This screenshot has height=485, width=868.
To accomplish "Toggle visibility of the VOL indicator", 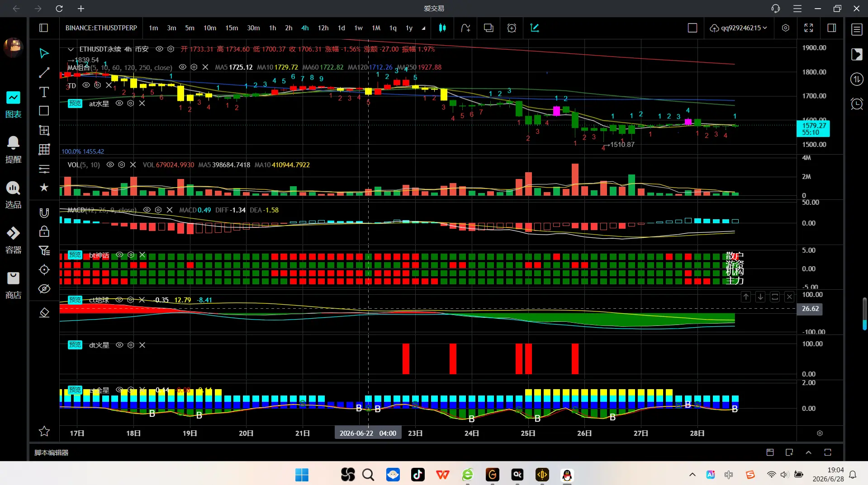I will pos(110,165).
